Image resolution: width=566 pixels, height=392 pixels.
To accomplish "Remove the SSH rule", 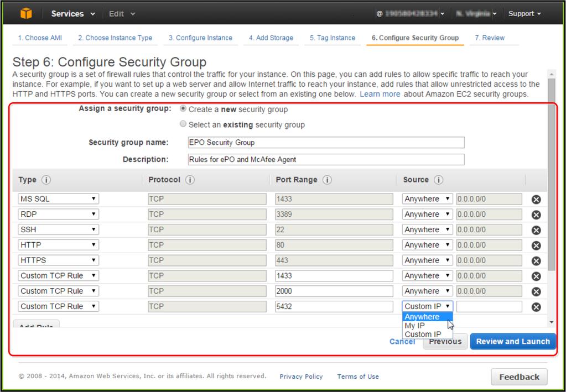I will tap(536, 230).
